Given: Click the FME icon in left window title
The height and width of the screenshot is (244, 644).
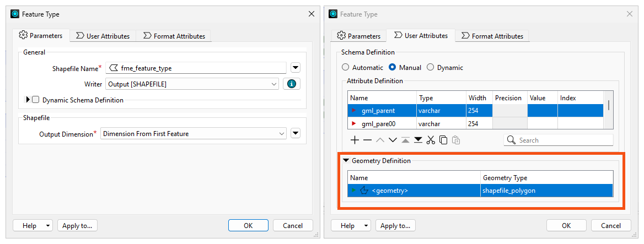Looking at the screenshot, I should [15, 14].
